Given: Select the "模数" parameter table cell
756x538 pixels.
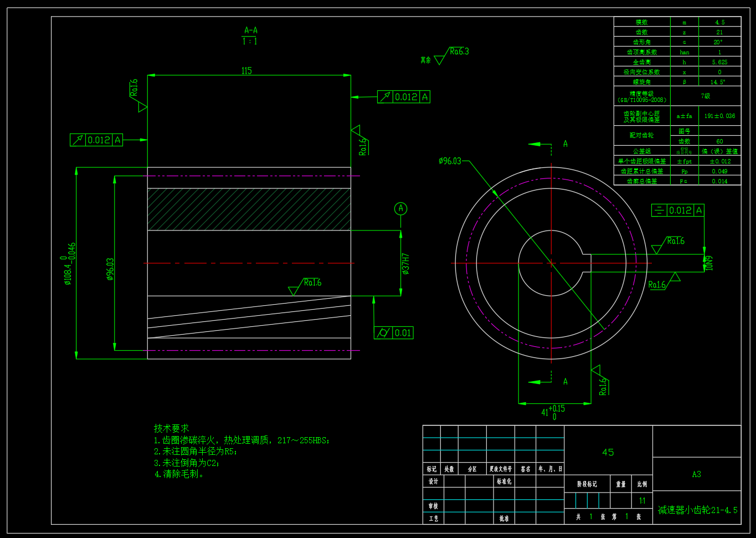Looking at the screenshot, I should [642, 22].
